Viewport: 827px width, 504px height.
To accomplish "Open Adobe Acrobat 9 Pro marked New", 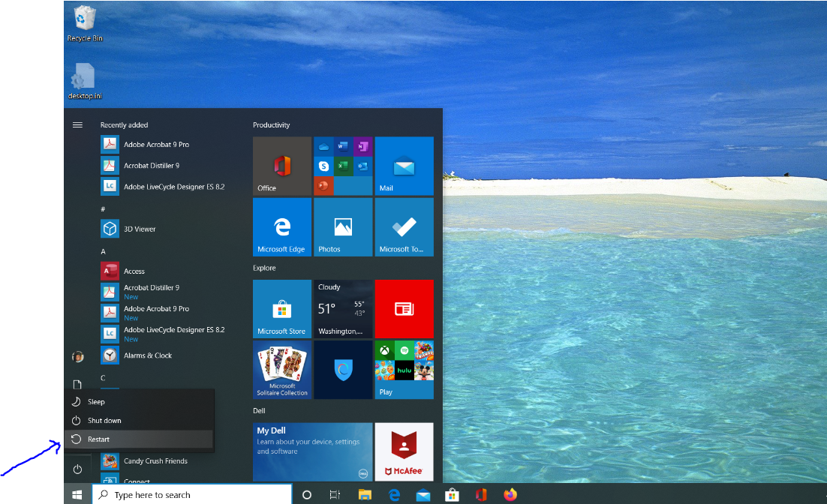I will coord(164,313).
